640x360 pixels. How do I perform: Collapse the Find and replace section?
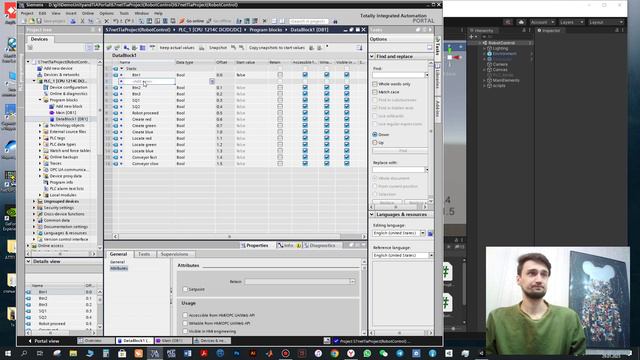coord(372,56)
